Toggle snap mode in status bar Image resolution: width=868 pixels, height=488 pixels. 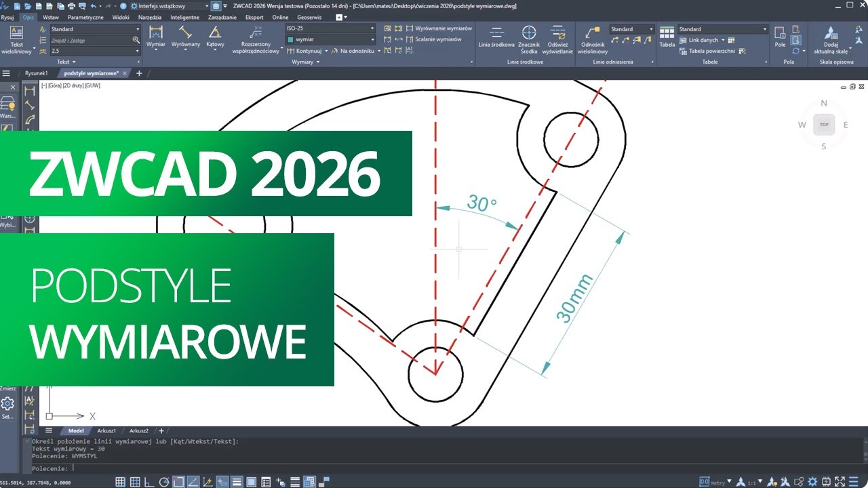click(119, 482)
